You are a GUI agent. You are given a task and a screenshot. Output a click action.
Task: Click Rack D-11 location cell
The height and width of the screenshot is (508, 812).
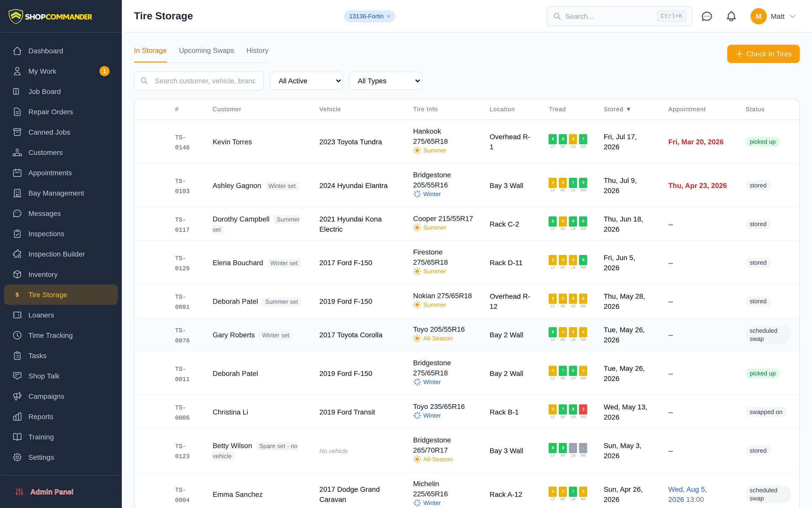(x=506, y=263)
